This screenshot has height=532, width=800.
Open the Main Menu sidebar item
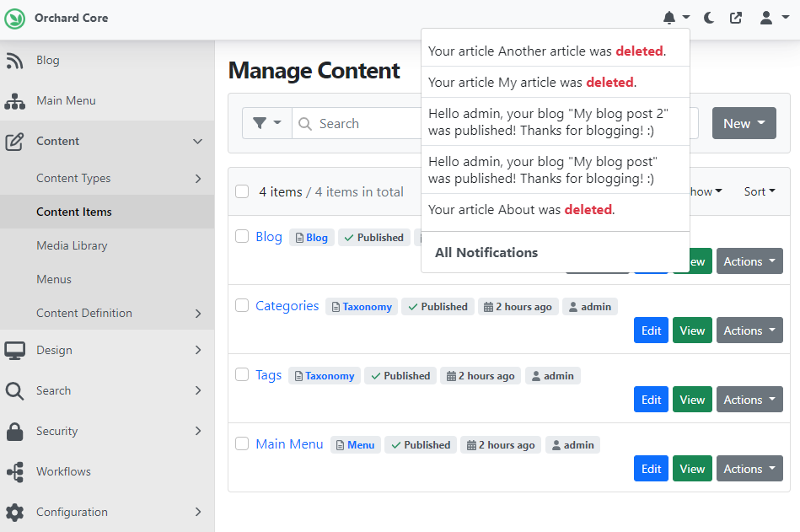point(107,101)
